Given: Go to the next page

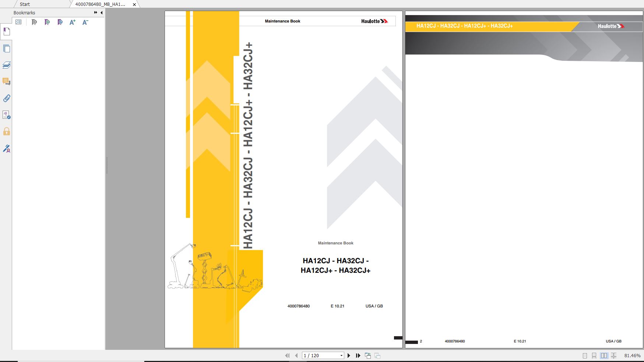Looking at the screenshot, I should click(349, 356).
